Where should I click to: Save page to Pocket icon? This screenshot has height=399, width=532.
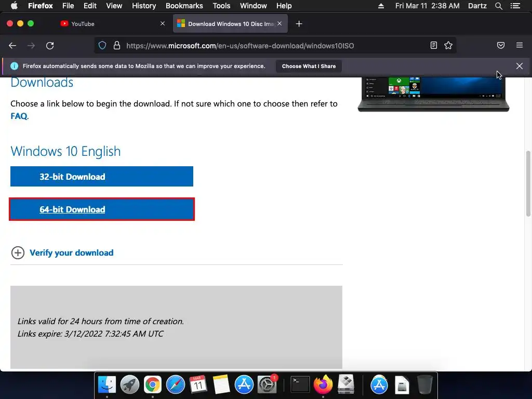point(501,46)
